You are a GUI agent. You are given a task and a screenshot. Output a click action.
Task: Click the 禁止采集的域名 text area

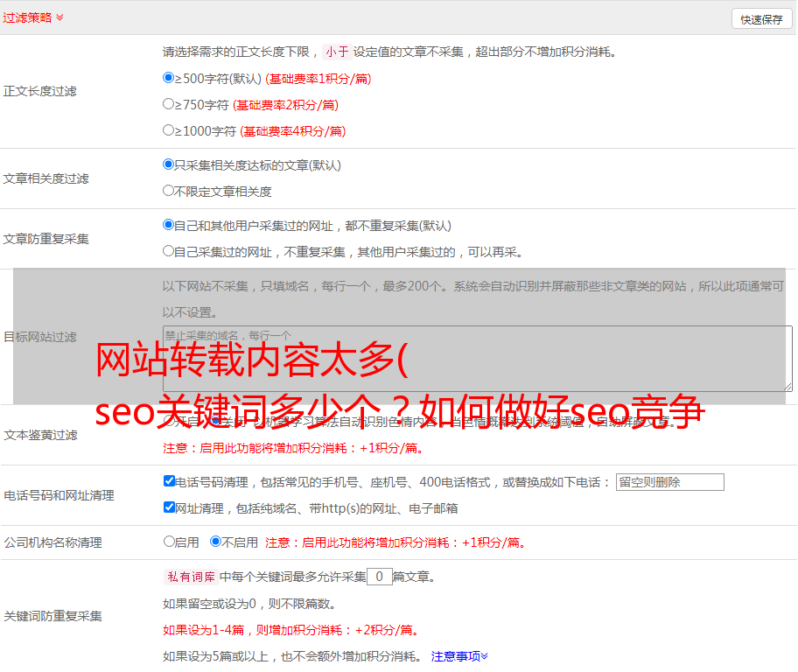tap(477, 359)
